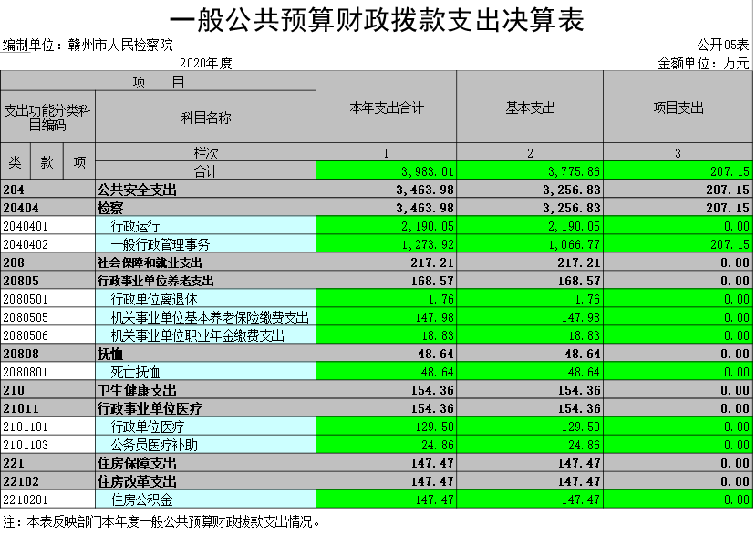This screenshot has width=756, height=535.
Task: Select the 一般行政管理事务 row name
Action: click(x=161, y=244)
